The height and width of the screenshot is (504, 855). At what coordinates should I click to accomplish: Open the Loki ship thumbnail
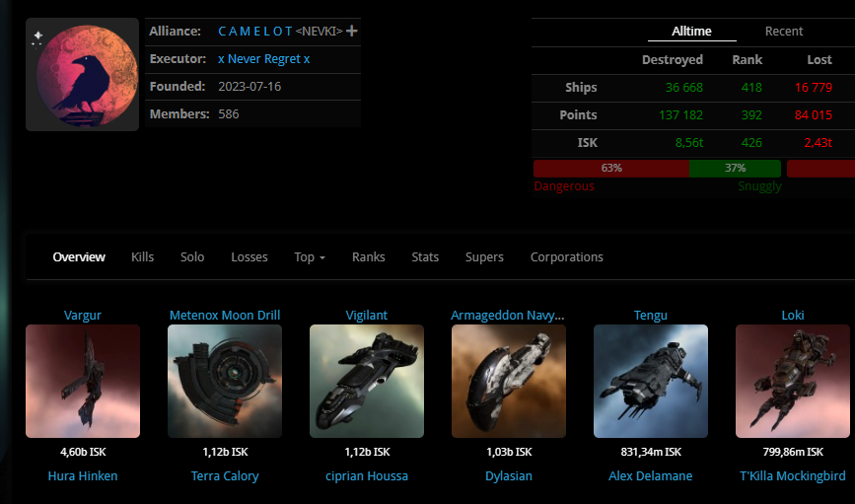tap(792, 382)
